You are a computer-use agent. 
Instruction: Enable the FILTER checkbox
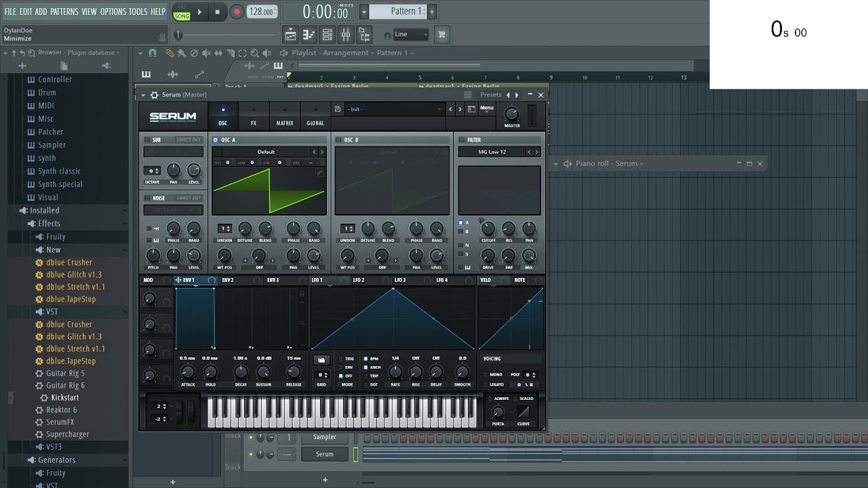[x=462, y=140]
